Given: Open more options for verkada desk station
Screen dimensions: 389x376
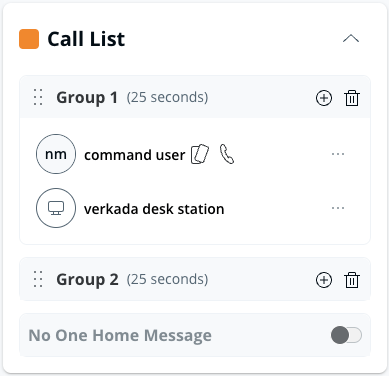Looking at the screenshot, I should point(338,208).
